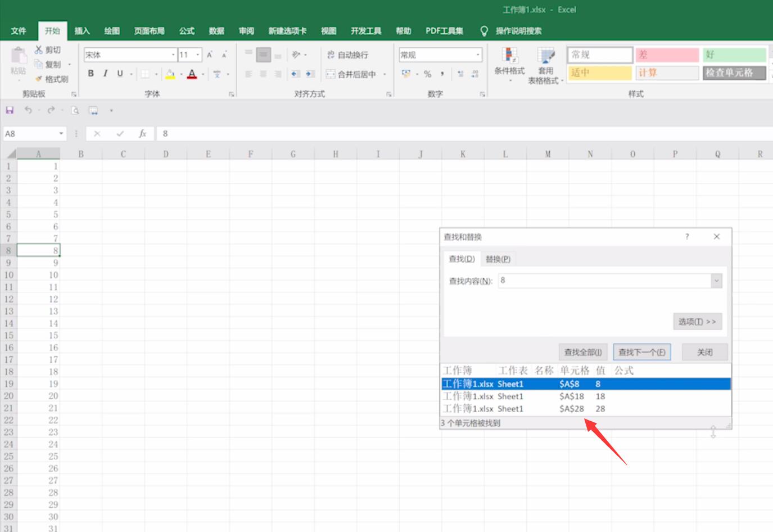Click the 查找全部(I) button
Screen dimensions: 773x532
(x=583, y=353)
